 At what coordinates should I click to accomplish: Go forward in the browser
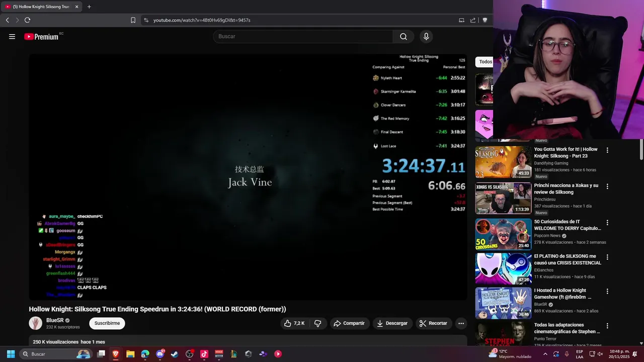tap(17, 20)
